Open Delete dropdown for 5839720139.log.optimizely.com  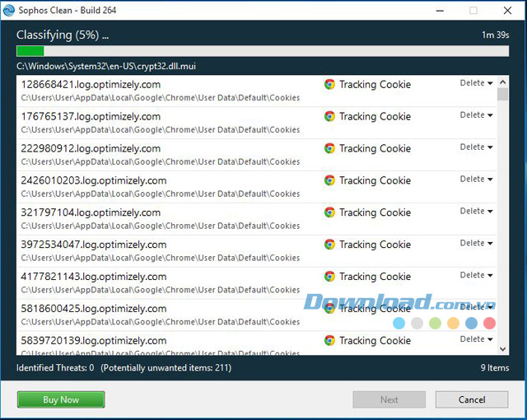pyautogui.click(x=476, y=339)
